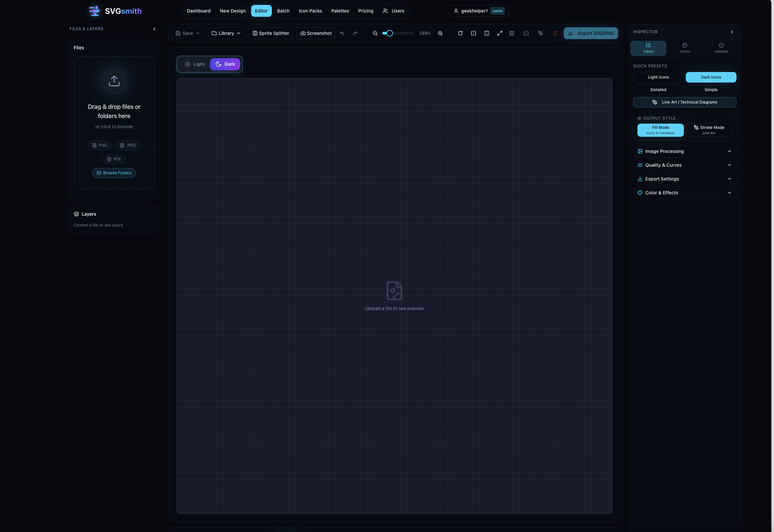Click the fullscreen expand arrows icon

(500, 33)
